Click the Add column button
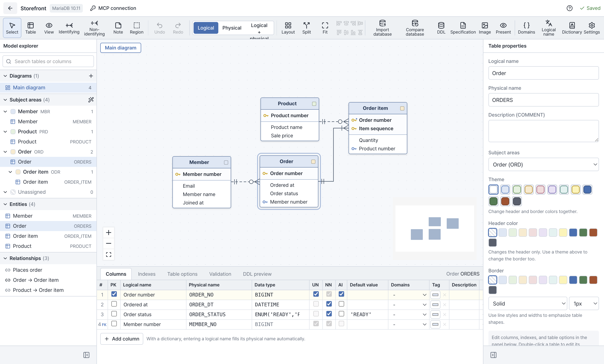604x364 pixels. [122, 339]
